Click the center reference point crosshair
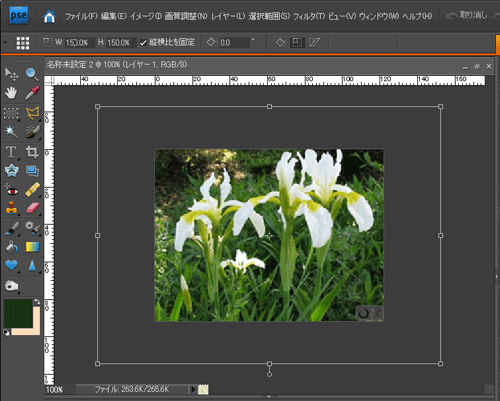This screenshot has height=401, width=500. [269, 236]
